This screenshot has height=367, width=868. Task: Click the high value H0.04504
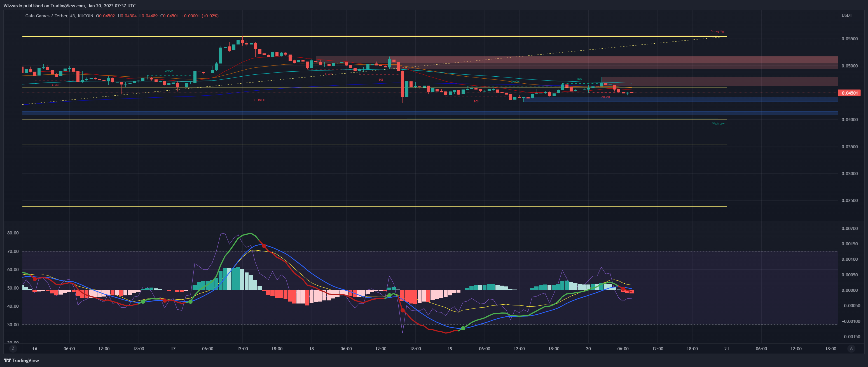pos(127,16)
